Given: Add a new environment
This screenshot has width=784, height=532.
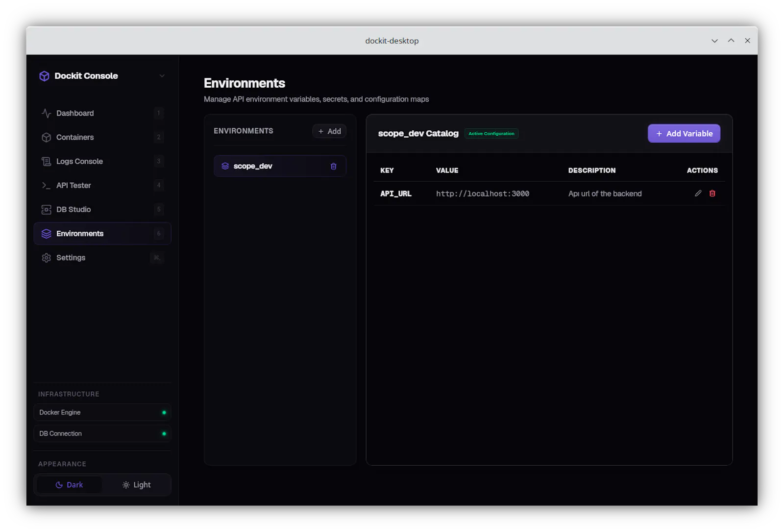Looking at the screenshot, I should [x=329, y=131].
